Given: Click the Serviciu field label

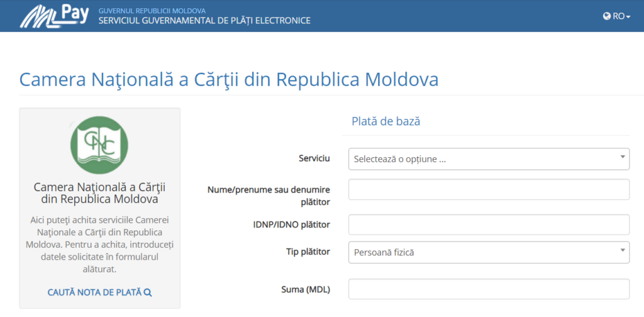Looking at the screenshot, I should [x=314, y=158].
